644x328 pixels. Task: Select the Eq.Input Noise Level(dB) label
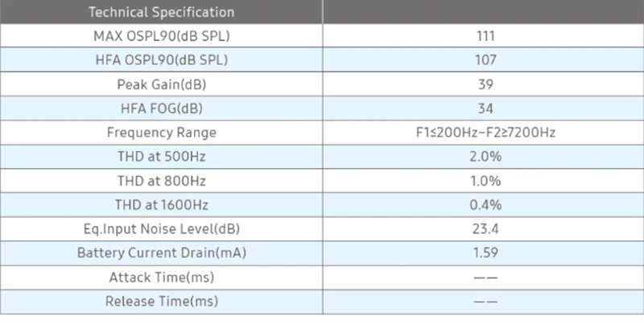pyautogui.click(x=161, y=229)
